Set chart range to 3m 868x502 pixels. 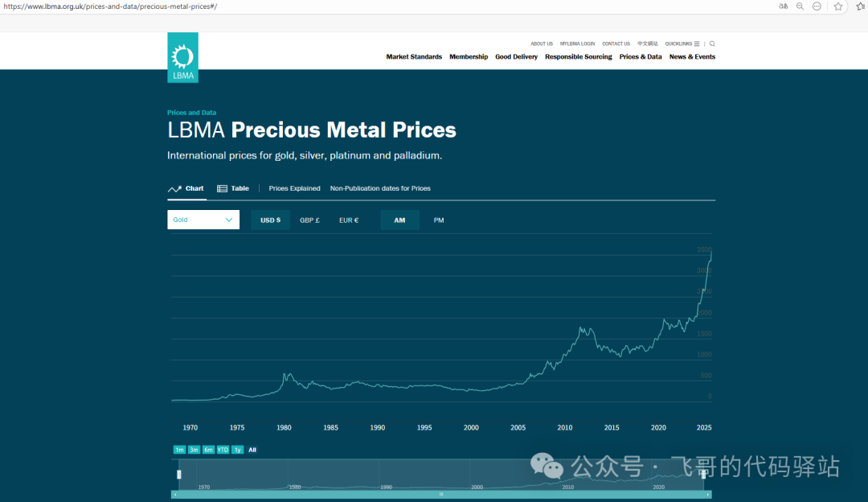tap(194, 450)
